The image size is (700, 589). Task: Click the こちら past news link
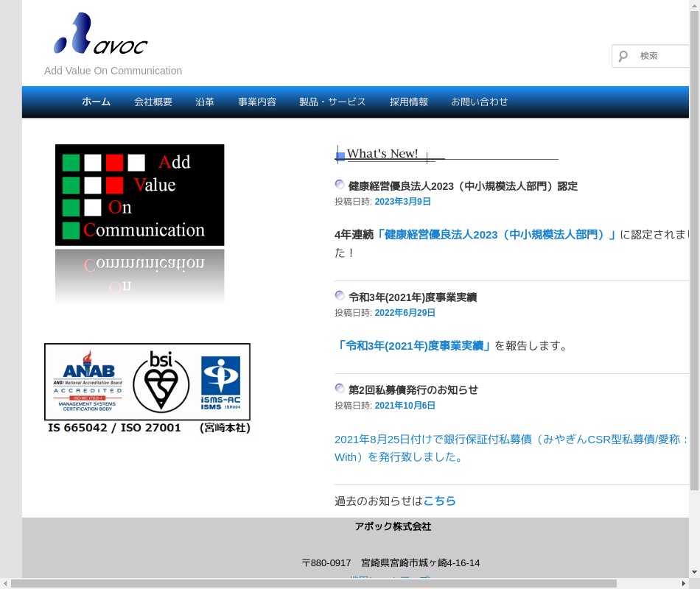click(x=439, y=501)
